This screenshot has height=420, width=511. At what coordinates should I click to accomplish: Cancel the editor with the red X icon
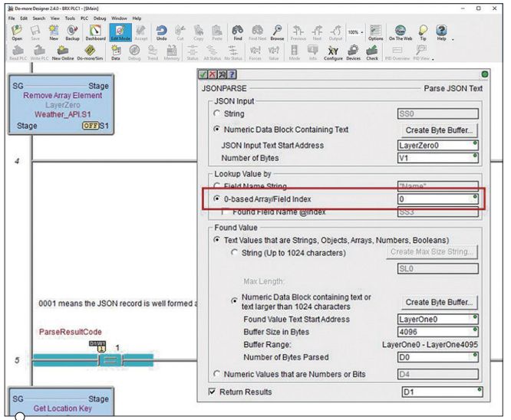(213, 74)
